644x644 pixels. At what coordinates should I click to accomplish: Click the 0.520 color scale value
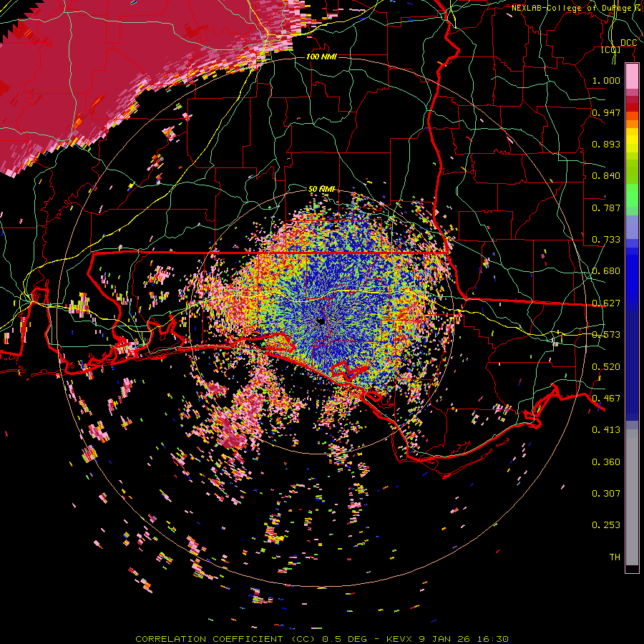click(x=606, y=367)
